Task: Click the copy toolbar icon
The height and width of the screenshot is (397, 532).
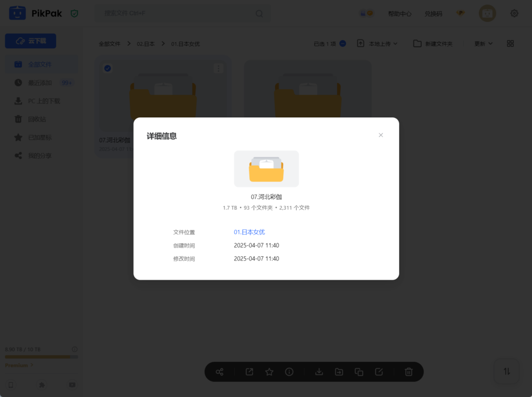Action: point(359,372)
